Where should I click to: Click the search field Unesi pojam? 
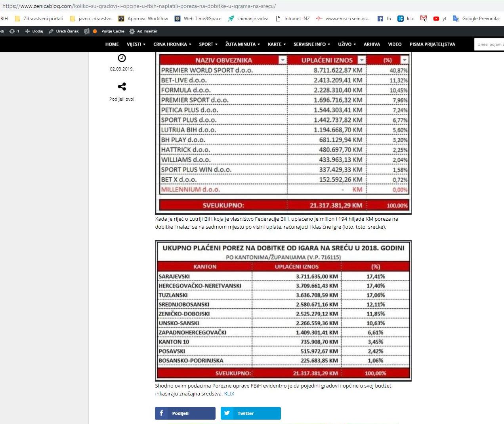pos(490,44)
